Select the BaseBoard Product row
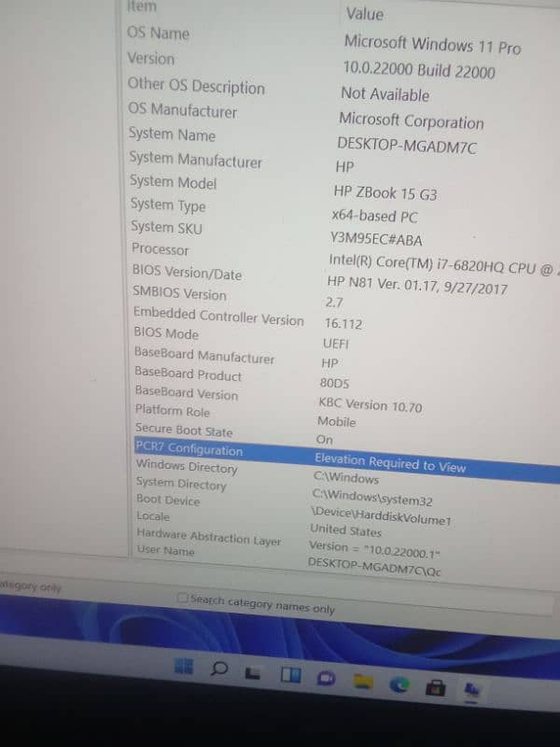 coord(188,375)
